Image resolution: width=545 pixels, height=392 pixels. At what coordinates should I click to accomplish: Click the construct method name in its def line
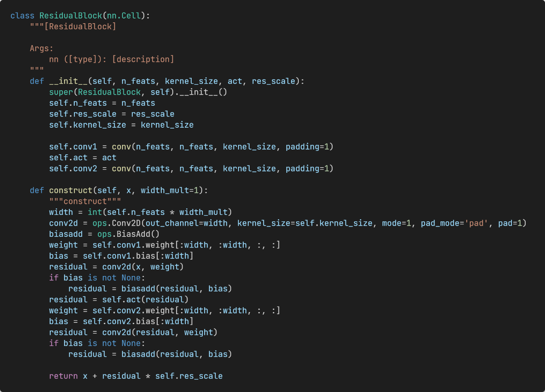pos(70,190)
